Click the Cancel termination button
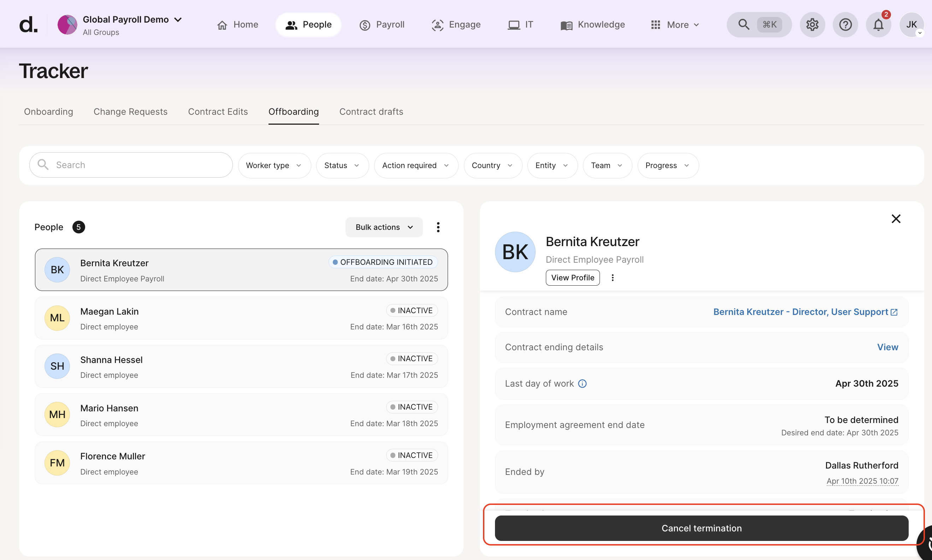Image resolution: width=932 pixels, height=560 pixels. pyautogui.click(x=701, y=528)
